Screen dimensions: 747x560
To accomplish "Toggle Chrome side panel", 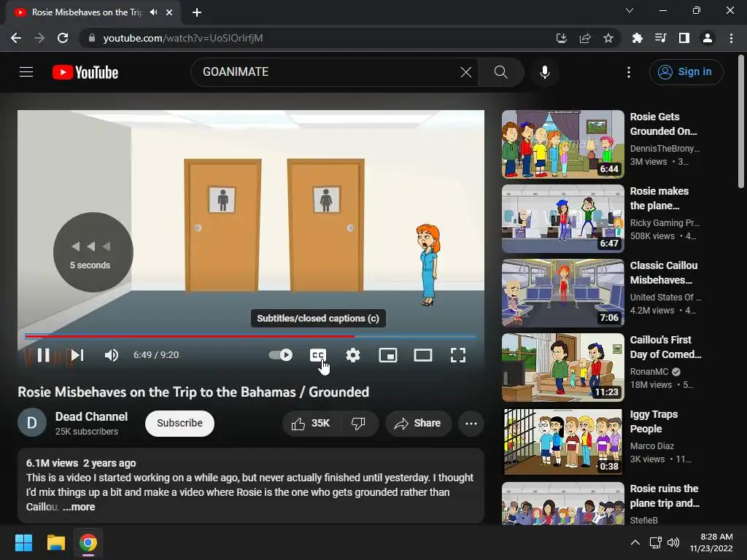I will pos(684,38).
